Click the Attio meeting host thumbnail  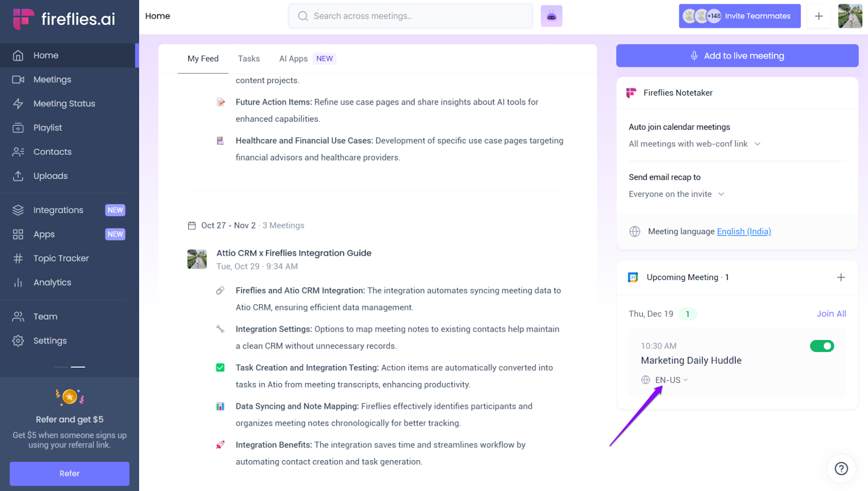(197, 259)
